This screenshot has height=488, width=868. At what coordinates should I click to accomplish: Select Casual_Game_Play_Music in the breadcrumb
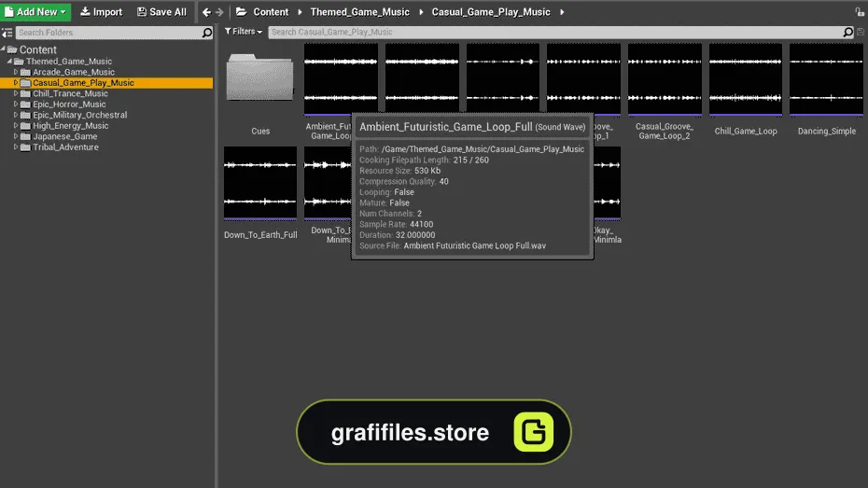pos(491,11)
